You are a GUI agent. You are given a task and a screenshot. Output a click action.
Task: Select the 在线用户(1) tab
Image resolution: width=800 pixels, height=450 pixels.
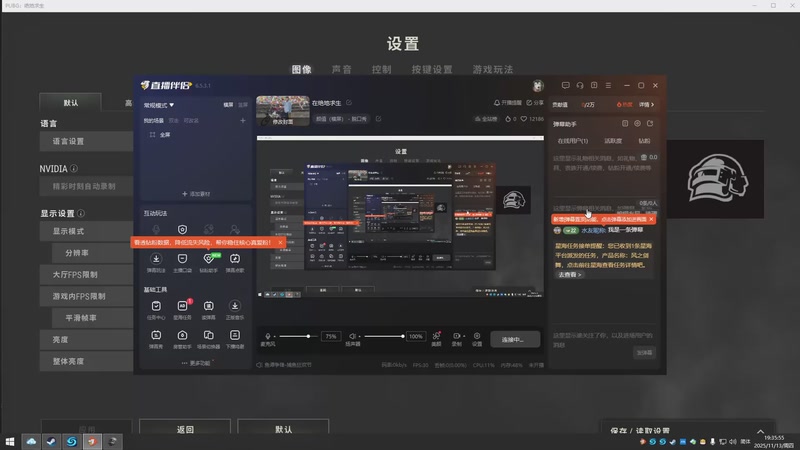[x=572, y=141]
